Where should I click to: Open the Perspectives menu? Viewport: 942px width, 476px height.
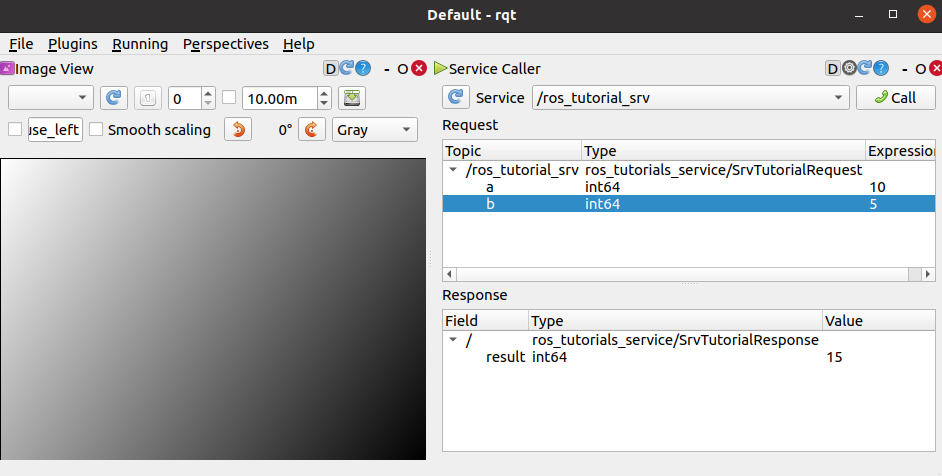[x=226, y=44]
